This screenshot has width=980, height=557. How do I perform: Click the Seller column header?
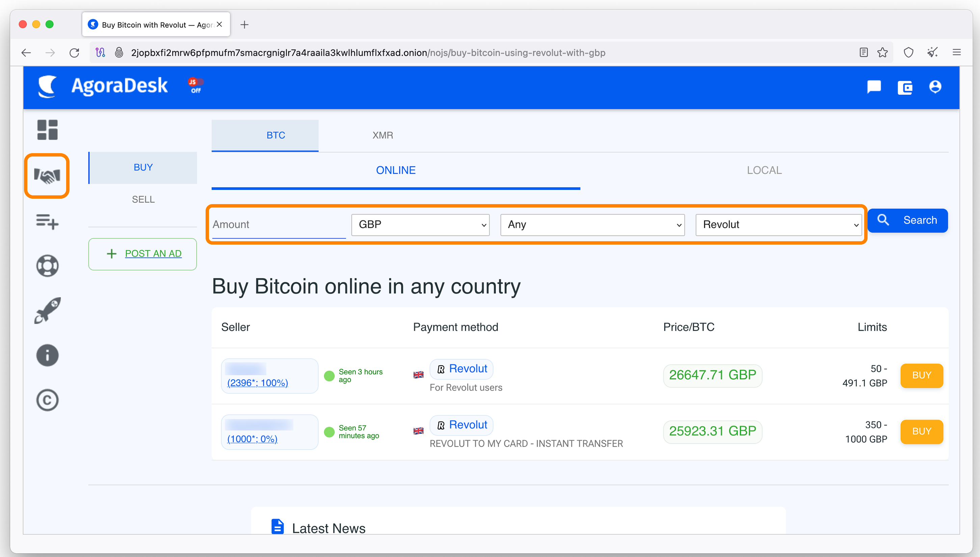point(235,327)
